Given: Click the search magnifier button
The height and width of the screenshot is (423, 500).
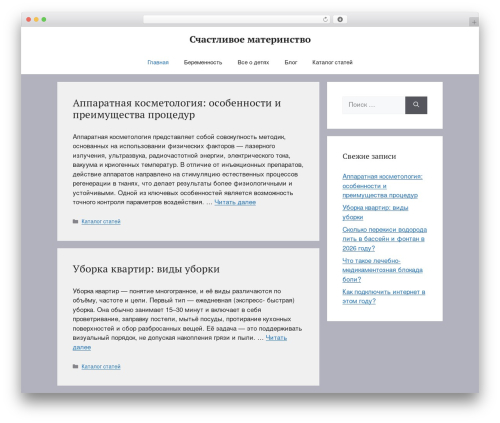Looking at the screenshot, I should click(416, 105).
